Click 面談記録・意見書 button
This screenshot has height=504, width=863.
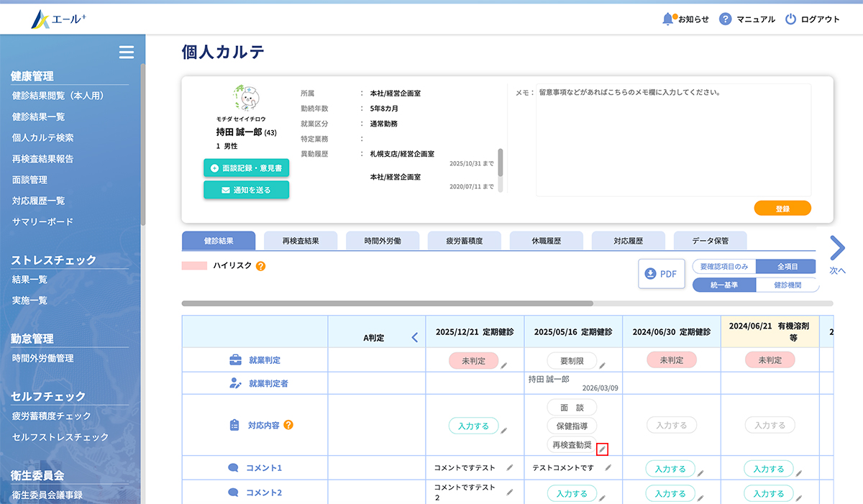coord(247,168)
